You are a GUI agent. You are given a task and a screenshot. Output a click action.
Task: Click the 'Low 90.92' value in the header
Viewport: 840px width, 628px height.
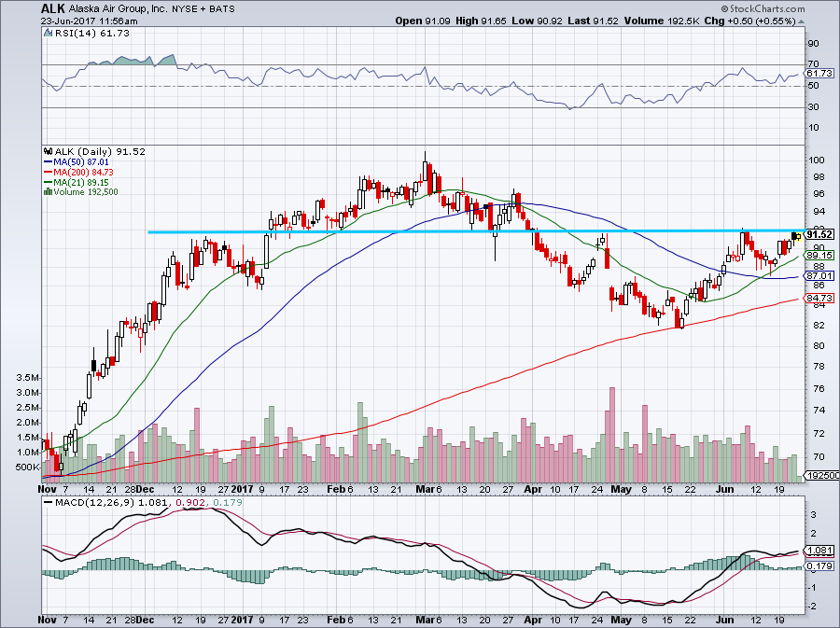point(538,21)
